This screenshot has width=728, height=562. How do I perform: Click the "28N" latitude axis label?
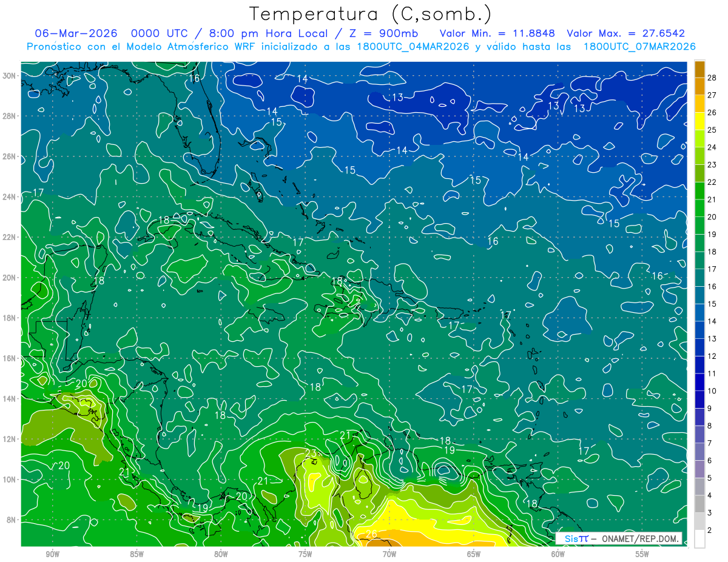point(10,116)
